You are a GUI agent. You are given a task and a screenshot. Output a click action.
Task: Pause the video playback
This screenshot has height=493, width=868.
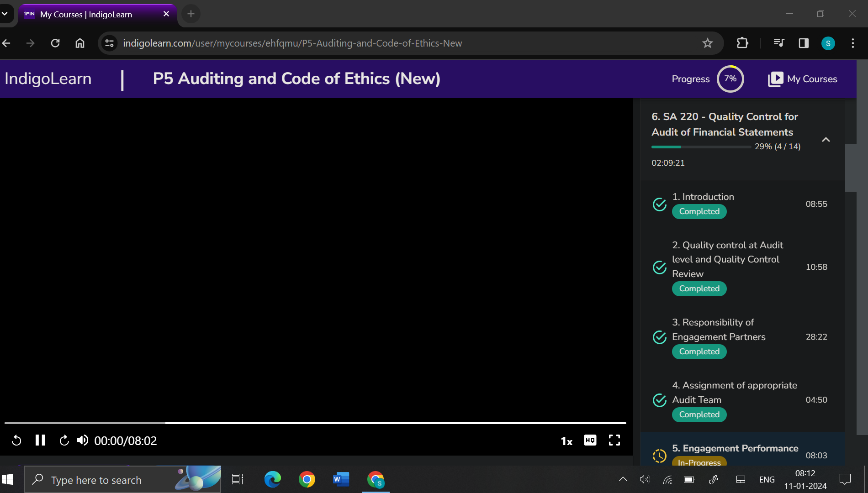pos(40,440)
